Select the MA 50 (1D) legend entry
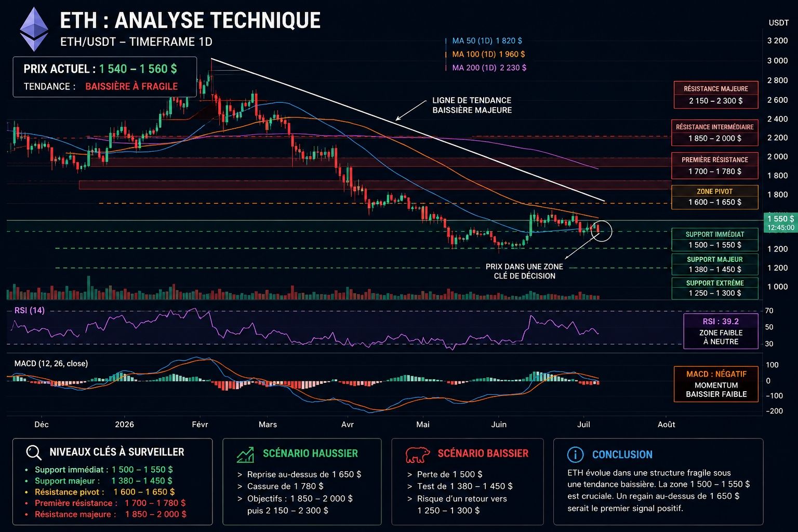Viewport: 798px width, 532px height. (x=487, y=41)
